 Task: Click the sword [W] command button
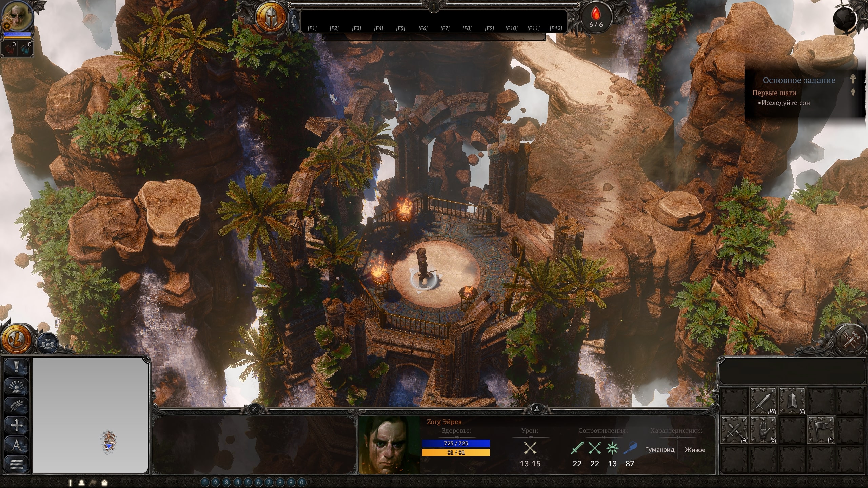[x=763, y=401]
